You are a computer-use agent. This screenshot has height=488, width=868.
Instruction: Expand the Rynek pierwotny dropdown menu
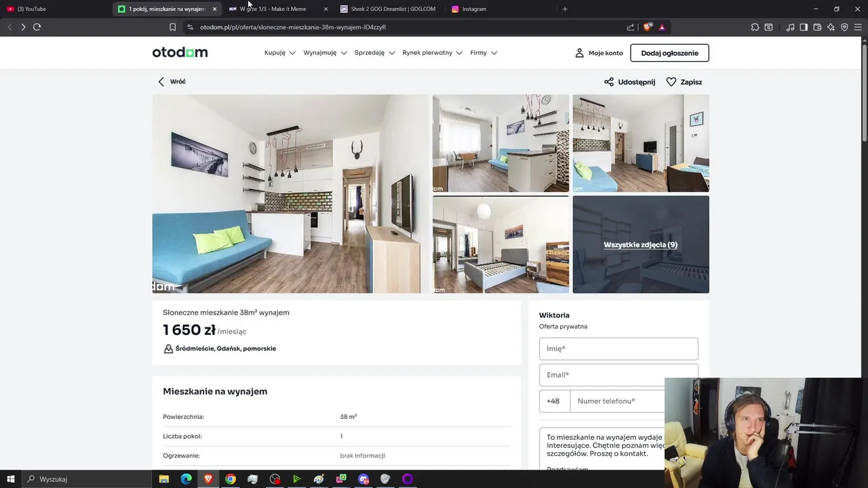pos(433,53)
